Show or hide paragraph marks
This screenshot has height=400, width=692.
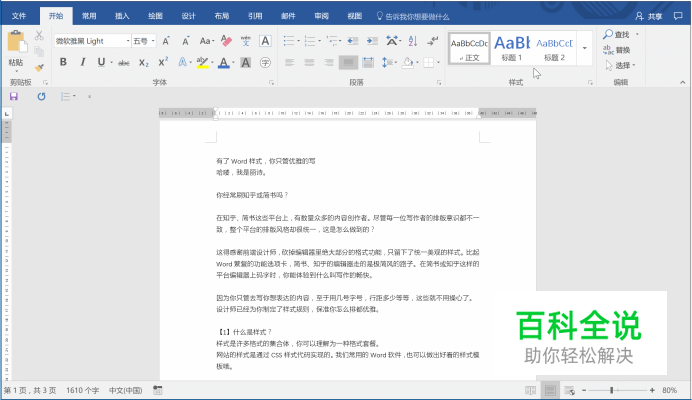click(432, 41)
